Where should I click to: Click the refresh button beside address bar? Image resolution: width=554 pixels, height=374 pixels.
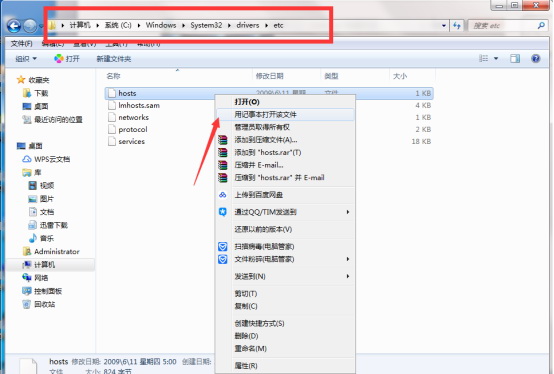(x=457, y=25)
